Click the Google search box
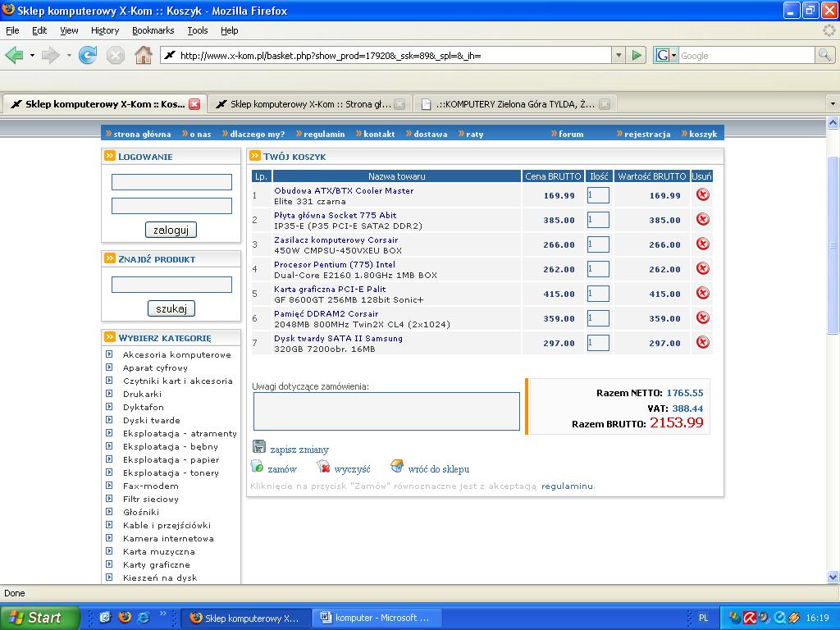840x630 pixels. point(746,55)
